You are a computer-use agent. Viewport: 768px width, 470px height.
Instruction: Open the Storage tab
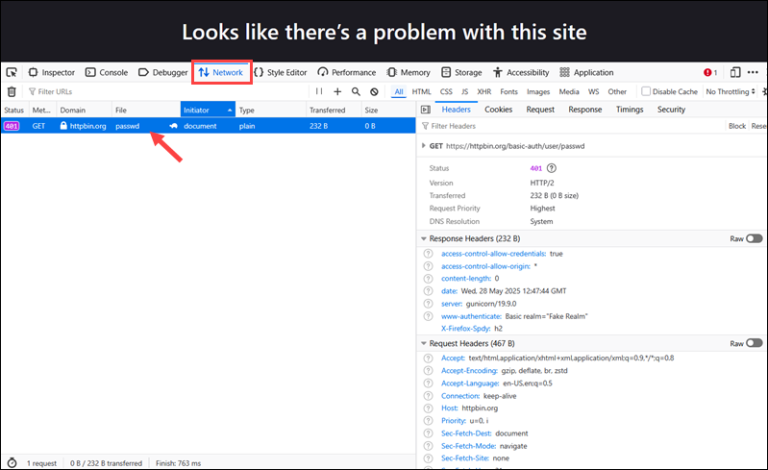pos(461,72)
